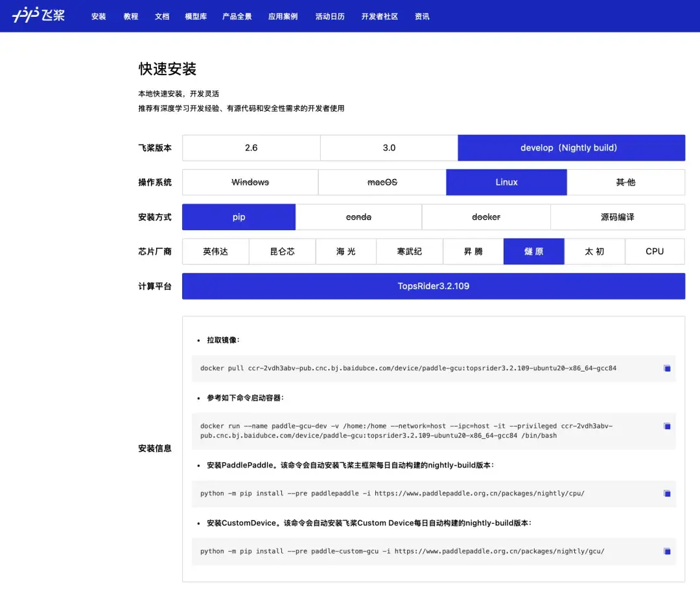Select PaddlePaddle version 3.0
Viewport: 700px width, 590px height.
point(389,148)
